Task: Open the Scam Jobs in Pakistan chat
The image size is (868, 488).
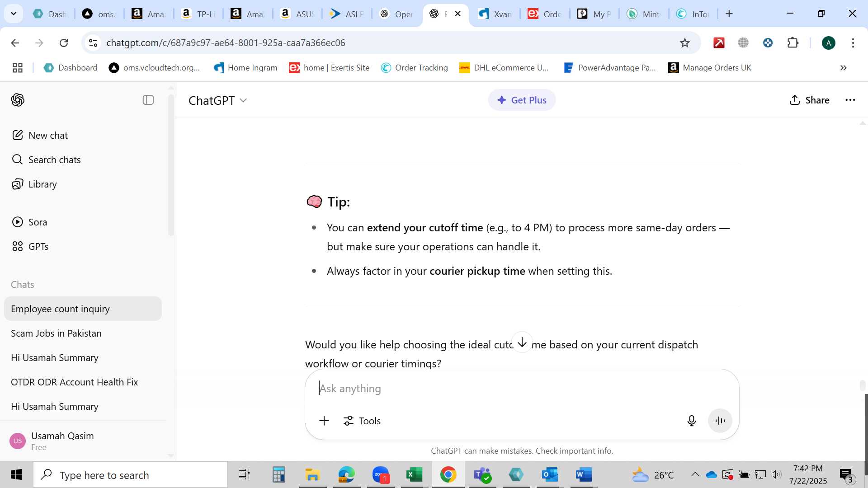Action: (83, 333)
